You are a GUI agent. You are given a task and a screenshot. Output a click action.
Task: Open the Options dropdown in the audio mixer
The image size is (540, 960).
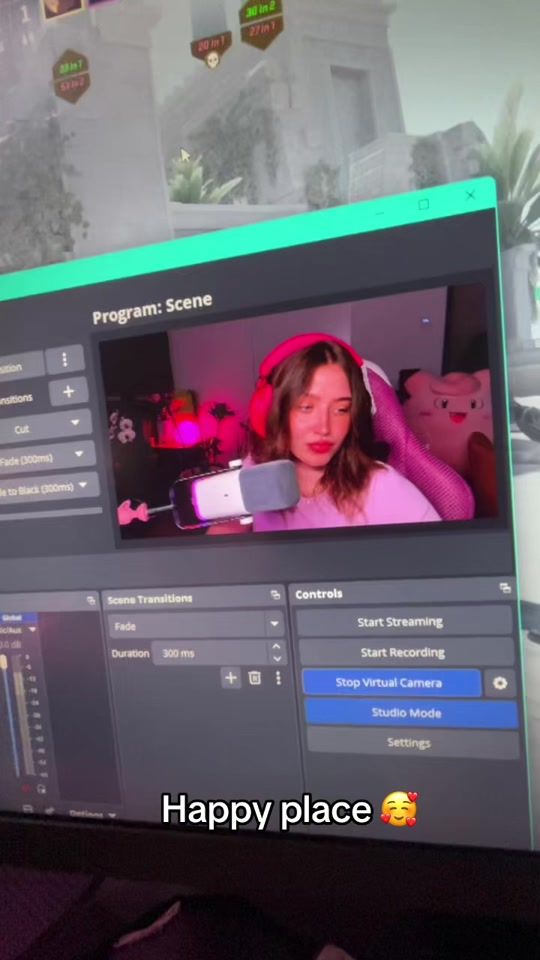[x=92, y=814]
